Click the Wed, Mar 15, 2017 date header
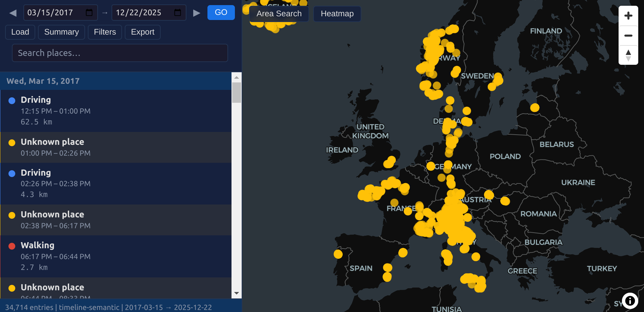 116,81
